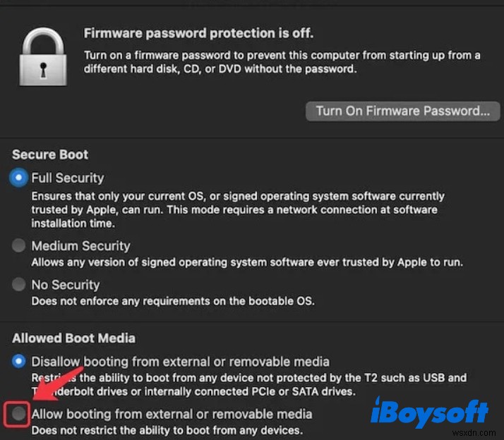Select Disallow booting from external media radio button
The image size is (504, 440).
tap(19, 362)
